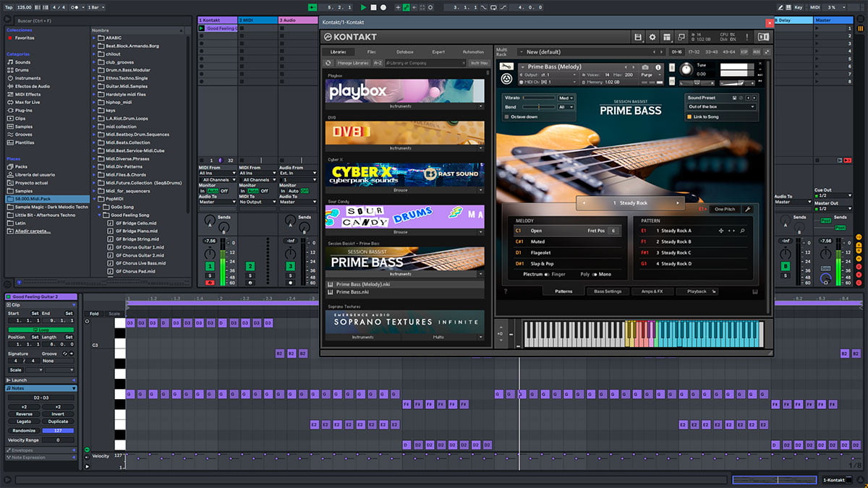Switch Plectrum/Finger toggle
868x488 pixels.
[548, 274]
